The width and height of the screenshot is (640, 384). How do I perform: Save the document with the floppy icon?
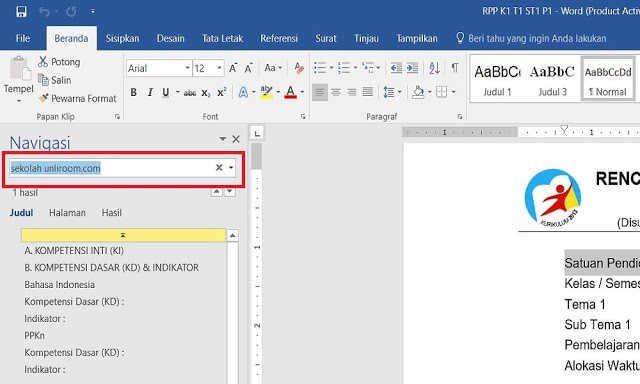point(21,11)
